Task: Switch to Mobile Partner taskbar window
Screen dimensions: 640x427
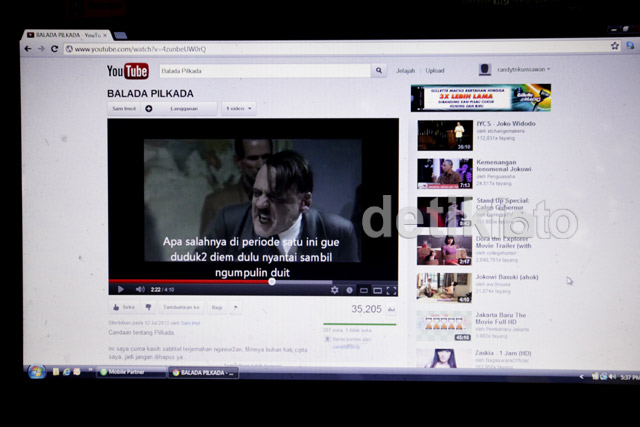Action: pos(131,372)
